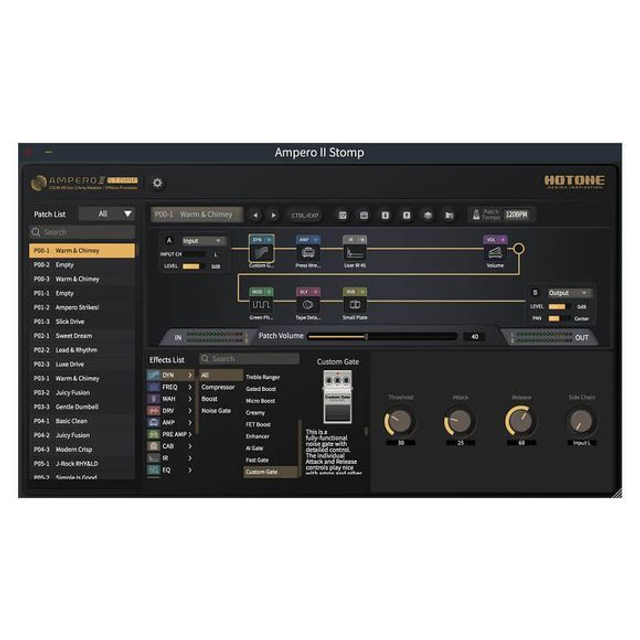This screenshot has height=640, width=640.
Task: Click the output PAN slider
Action: pos(558,318)
